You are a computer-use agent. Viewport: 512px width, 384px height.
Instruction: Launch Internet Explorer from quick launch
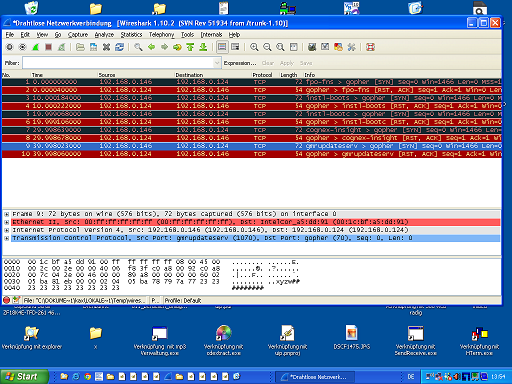click(x=76, y=377)
